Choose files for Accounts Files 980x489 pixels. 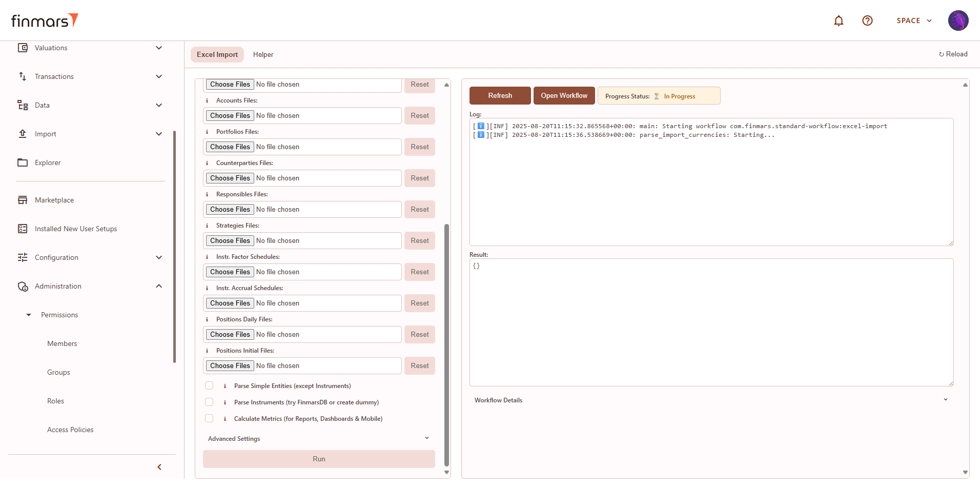point(230,115)
